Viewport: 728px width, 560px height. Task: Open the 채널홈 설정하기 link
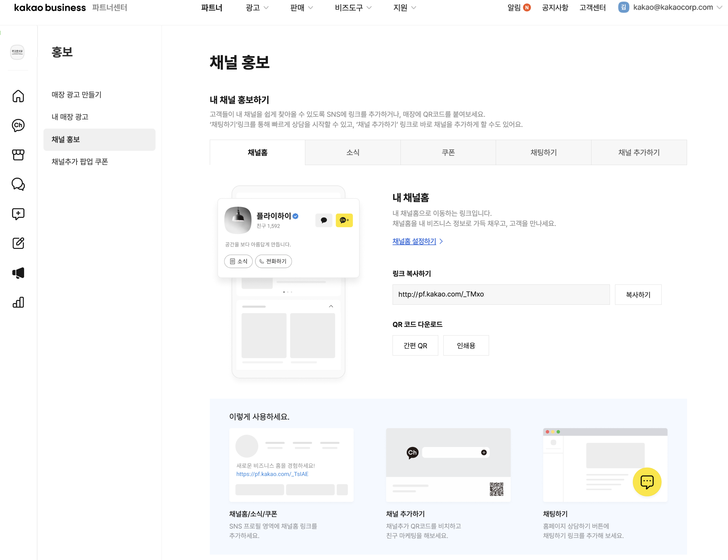414,241
